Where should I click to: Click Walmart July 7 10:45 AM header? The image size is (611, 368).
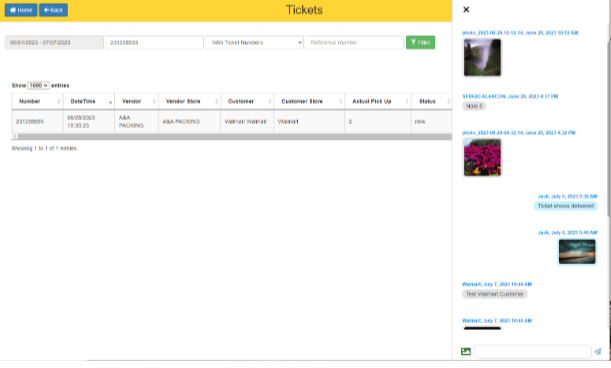497,320
